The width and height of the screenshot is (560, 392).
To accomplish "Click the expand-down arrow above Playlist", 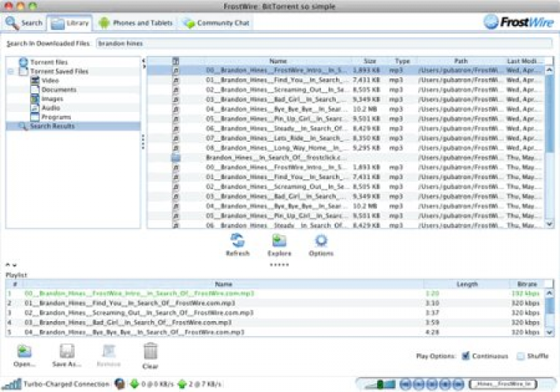I will point(15,265).
